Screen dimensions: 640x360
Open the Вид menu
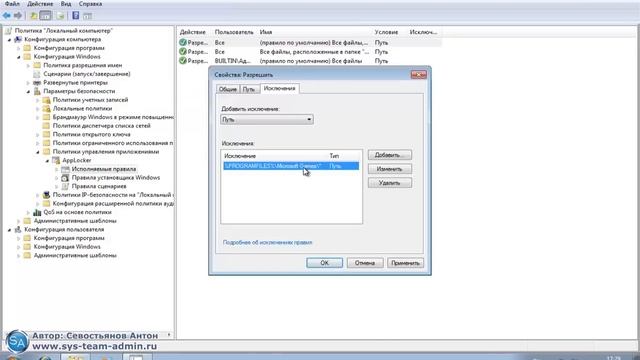coord(66,4)
